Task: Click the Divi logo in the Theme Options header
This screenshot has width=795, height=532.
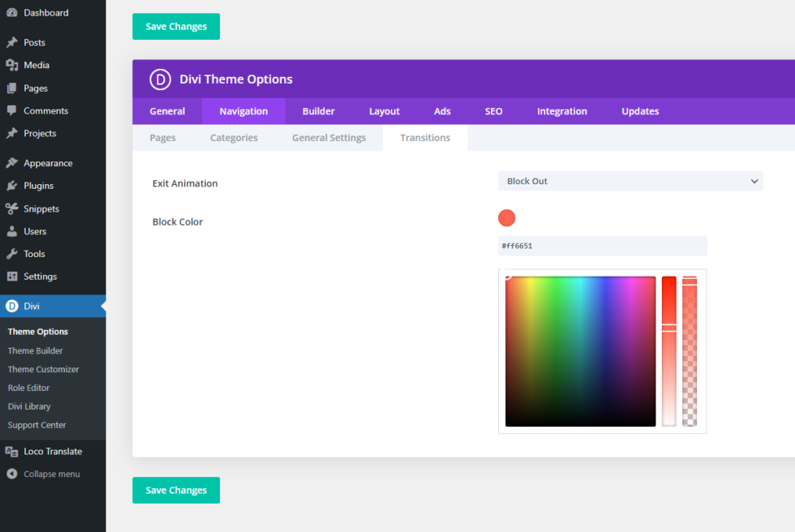Action: coord(160,79)
